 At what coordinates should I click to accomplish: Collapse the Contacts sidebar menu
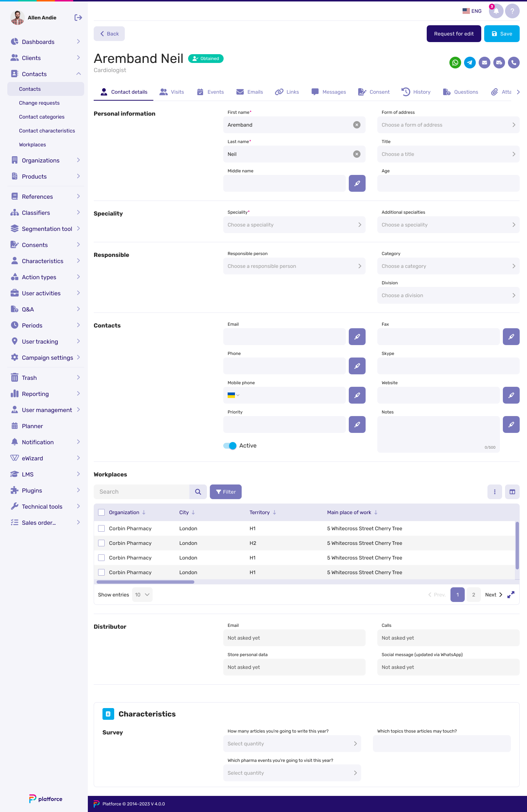(x=45, y=74)
